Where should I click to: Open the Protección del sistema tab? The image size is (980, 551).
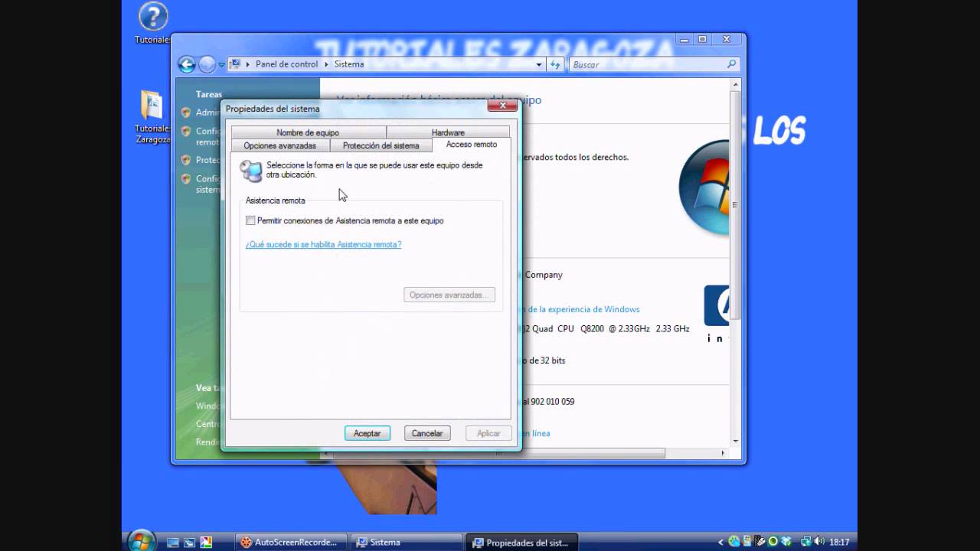click(381, 145)
